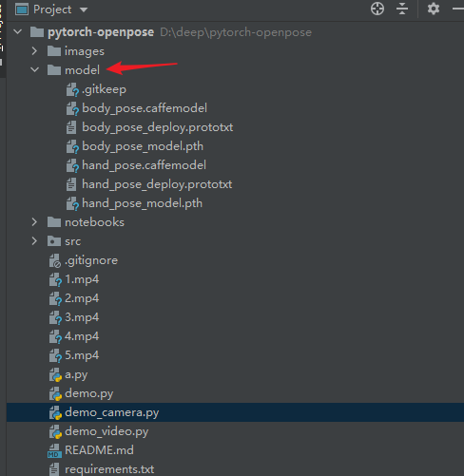
Task: Select file 'demo_video.py'
Action: pos(106,431)
